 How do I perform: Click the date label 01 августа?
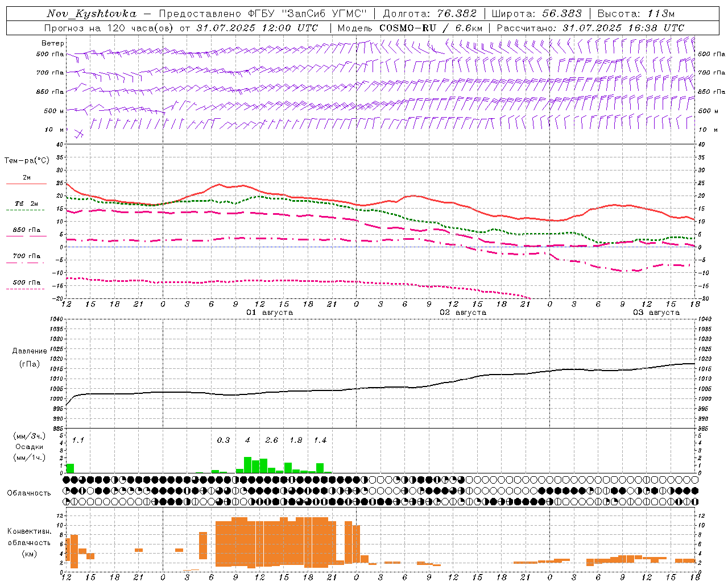coord(270,313)
